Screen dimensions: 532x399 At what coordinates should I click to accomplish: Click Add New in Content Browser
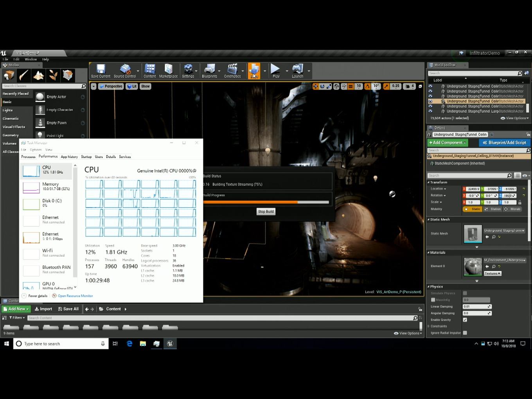[x=16, y=309]
